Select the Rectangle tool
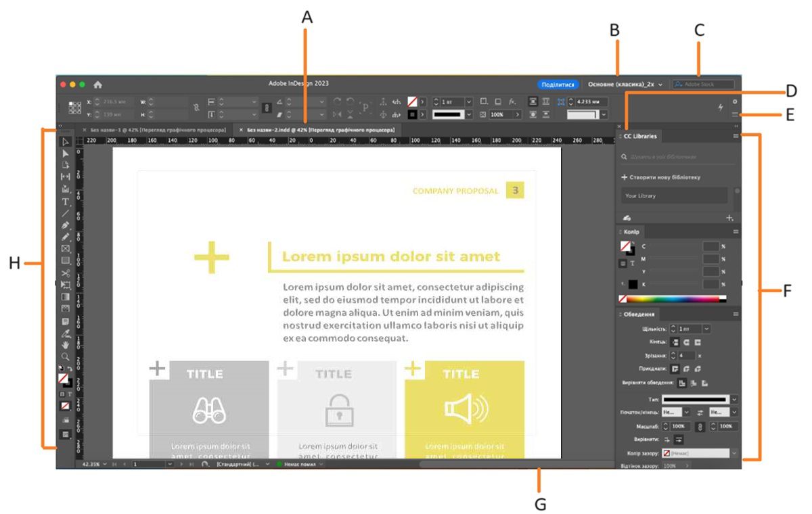The height and width of the screenshot is (514, 812). point(66,261)
